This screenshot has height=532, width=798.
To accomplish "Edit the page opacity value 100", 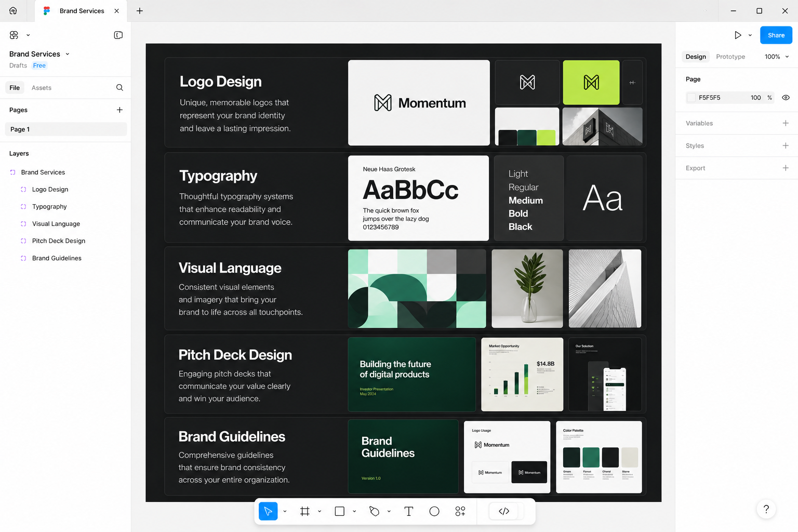I will coord(755,98).
